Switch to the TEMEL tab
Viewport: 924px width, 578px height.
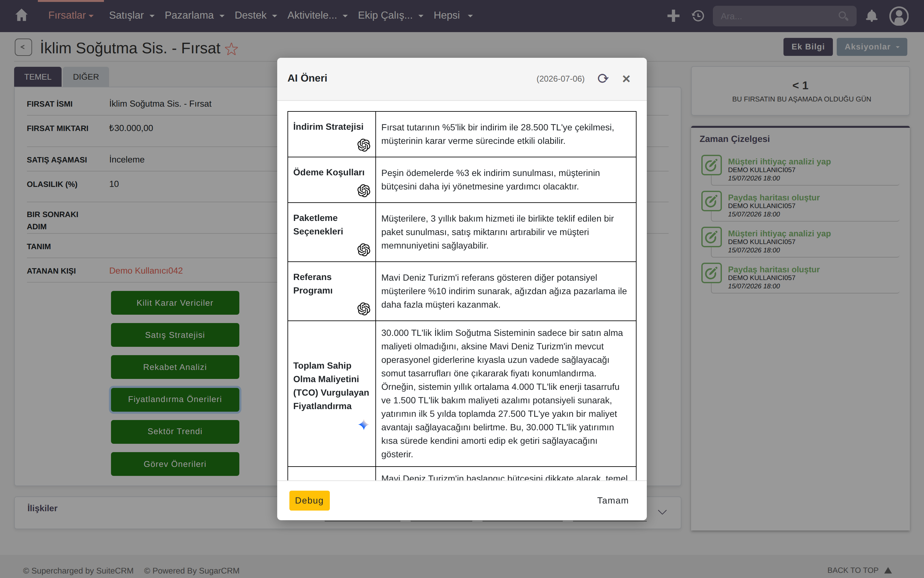click(x=38, y=77)
